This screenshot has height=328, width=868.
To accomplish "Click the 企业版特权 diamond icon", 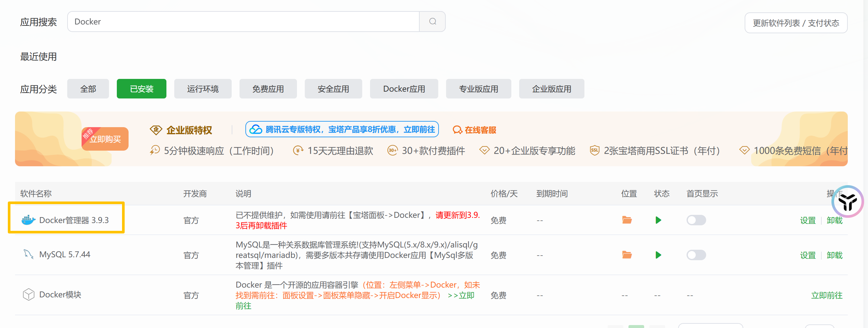I will click(156, 130).
